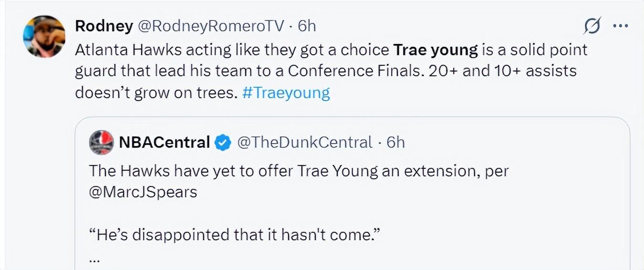Viewport: 644px width, 270px height.
Task: Open the more options three-dot menu
Action: (x=620, y=26)
